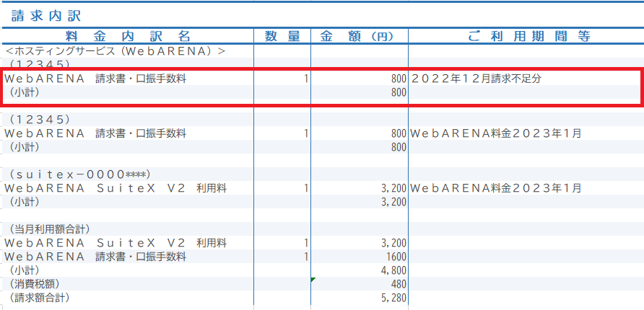Click the 数量 column header
Viewport: 644px width, 310px height.
282,36
